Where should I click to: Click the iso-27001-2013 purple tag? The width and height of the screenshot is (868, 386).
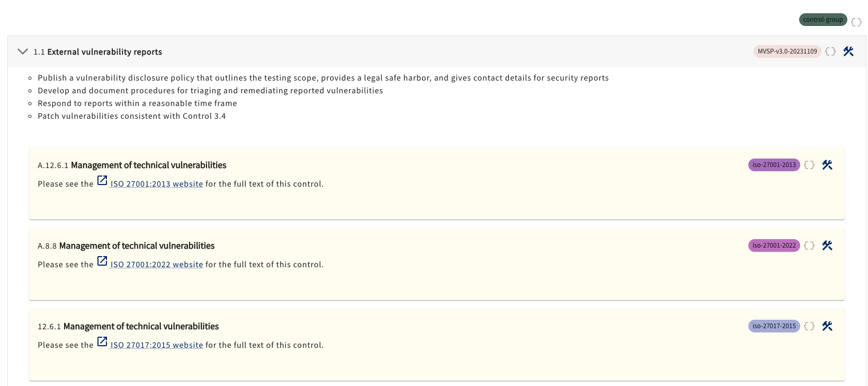point(774,165)
